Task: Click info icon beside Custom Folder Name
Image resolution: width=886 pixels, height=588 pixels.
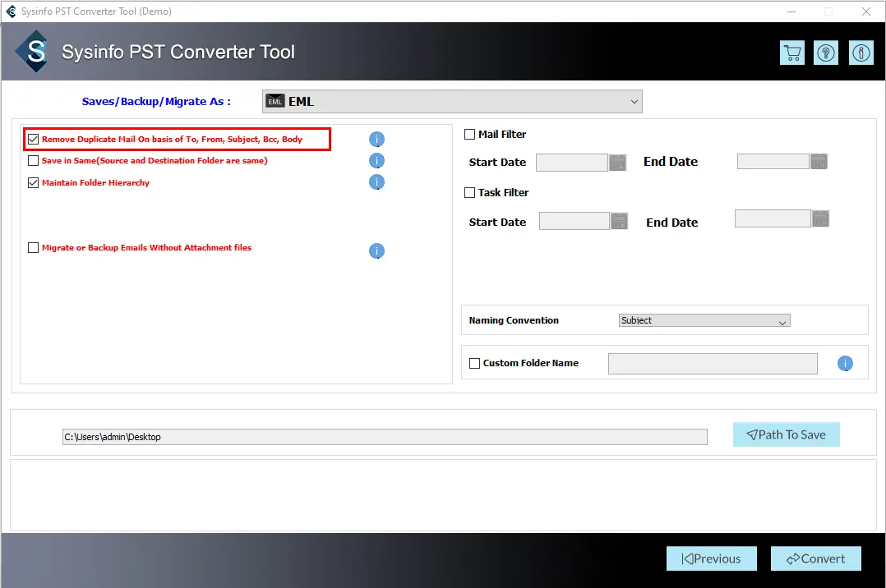Action: click(845, 364)
